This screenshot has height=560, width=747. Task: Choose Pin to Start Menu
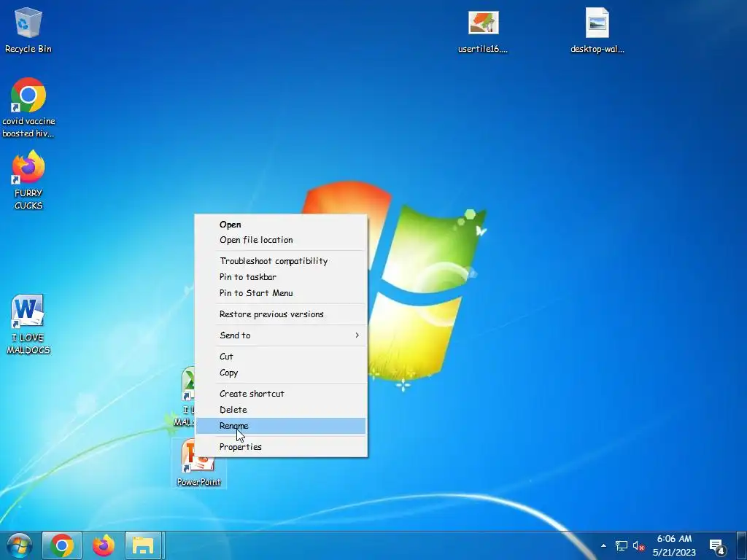[281, 293]
